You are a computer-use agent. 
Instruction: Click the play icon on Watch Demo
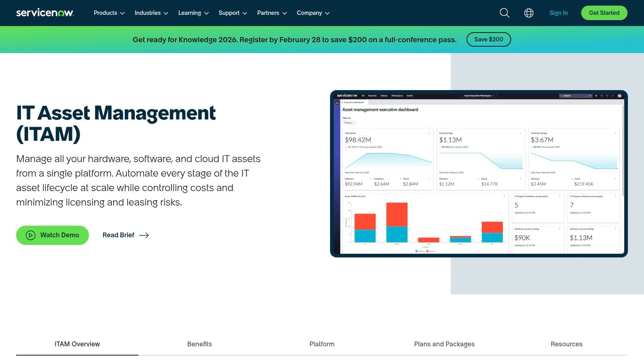click(x=31, y=235)
